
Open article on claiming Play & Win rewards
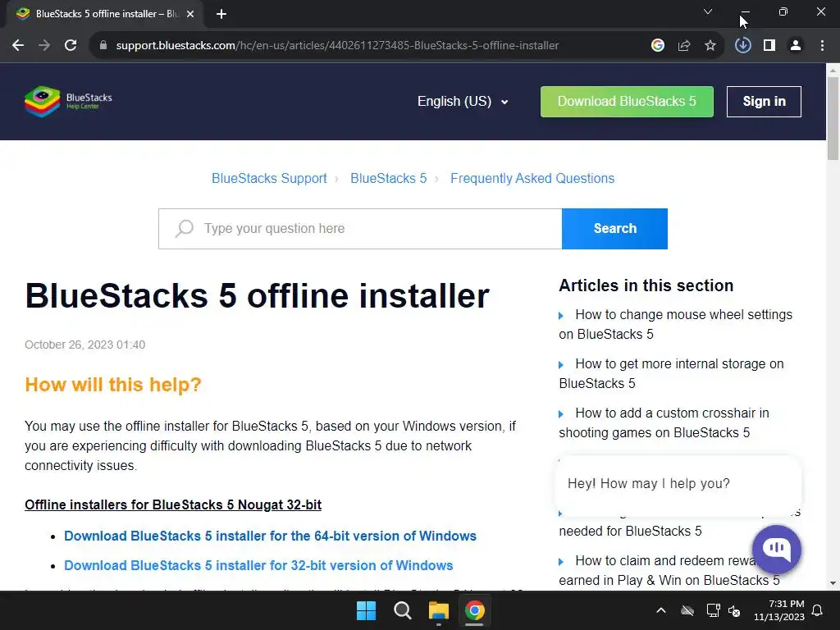[669, 571]
